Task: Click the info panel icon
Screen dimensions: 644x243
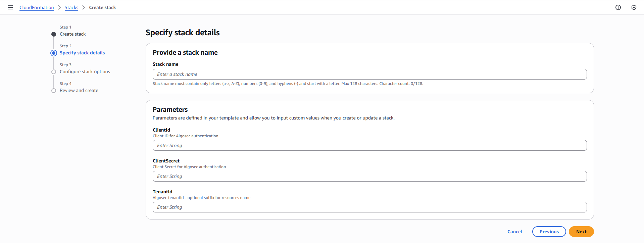Action: 618,7
